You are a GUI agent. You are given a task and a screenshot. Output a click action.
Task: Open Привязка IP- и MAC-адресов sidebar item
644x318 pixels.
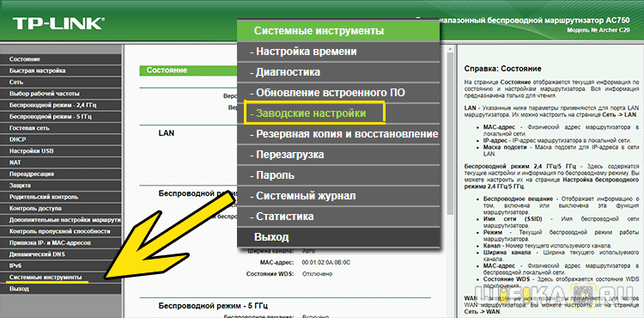[61, 243]
